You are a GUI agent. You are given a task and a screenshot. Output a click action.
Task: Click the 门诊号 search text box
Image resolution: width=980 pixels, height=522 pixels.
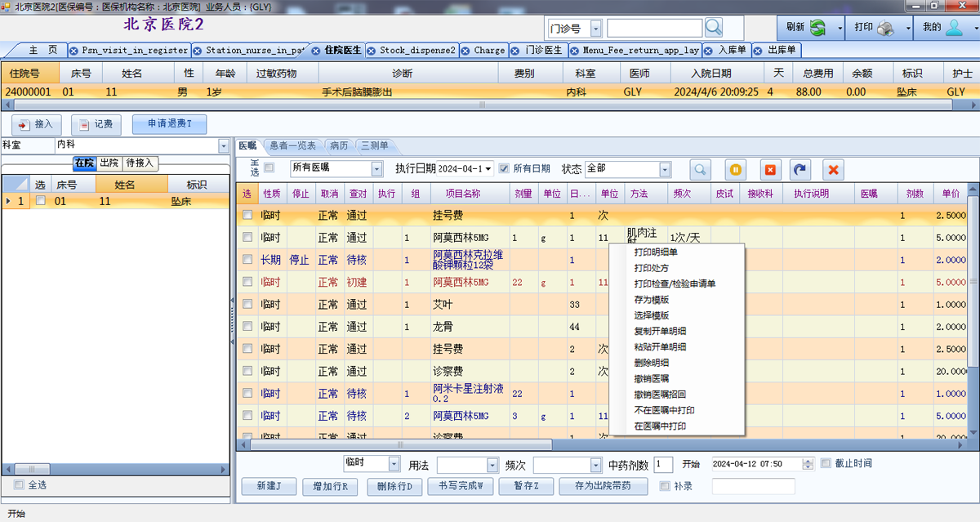click(653, 29)
